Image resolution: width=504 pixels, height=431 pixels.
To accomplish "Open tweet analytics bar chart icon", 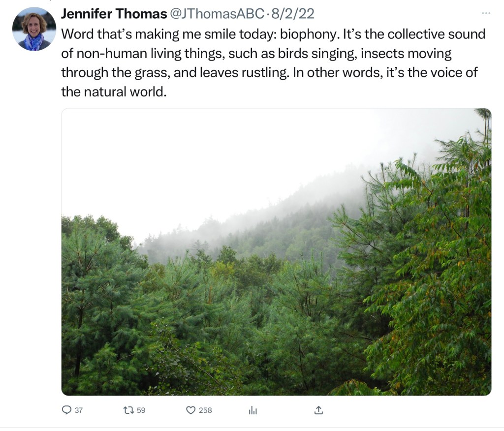I will coord(253,410).
